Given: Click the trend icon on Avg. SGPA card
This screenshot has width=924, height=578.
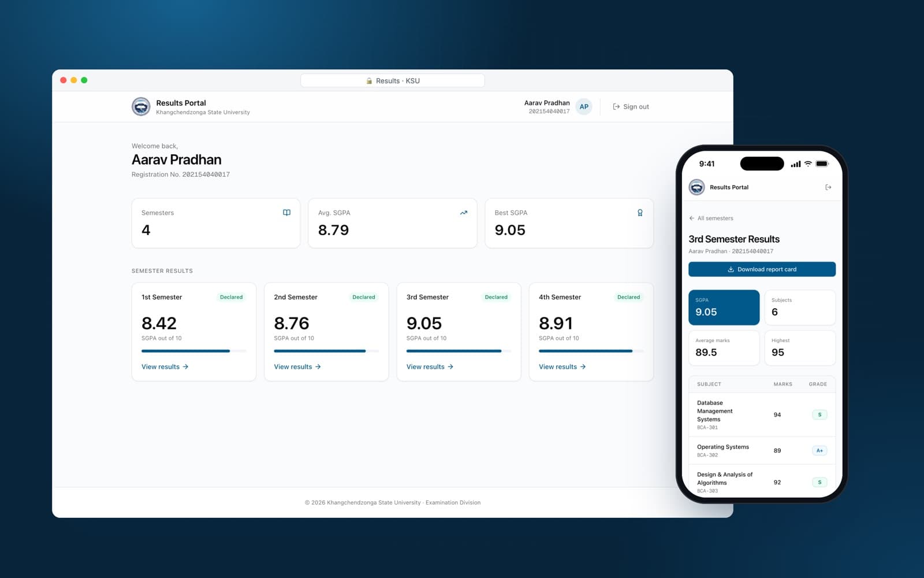Looking at the screenshot, I should pyautogui.click(x=463, y=213).
